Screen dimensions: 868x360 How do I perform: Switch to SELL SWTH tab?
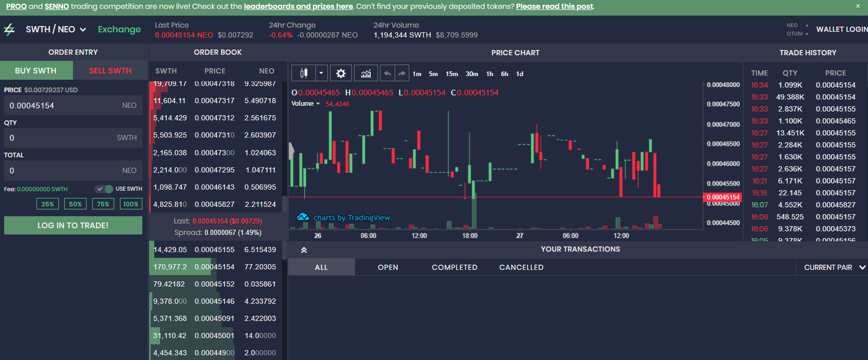111,70
